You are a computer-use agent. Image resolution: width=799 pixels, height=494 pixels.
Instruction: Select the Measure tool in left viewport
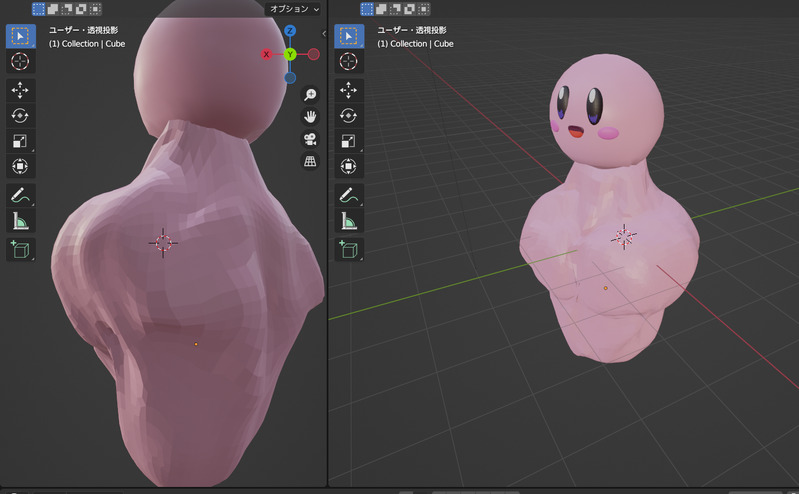point(20,221)
